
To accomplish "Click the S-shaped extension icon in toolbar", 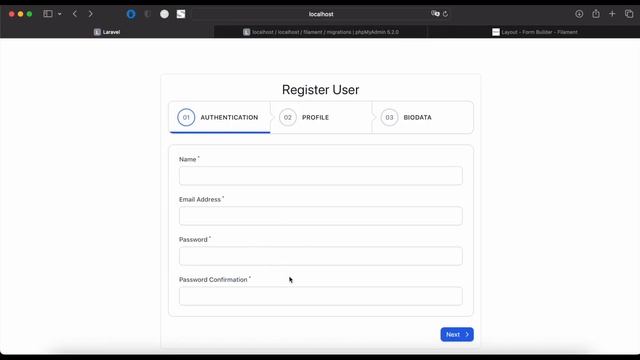I will (181, 14).
